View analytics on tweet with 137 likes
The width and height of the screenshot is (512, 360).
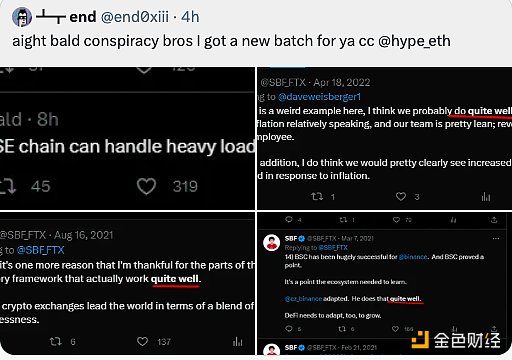pyautogui.click(x=237, y=341)
